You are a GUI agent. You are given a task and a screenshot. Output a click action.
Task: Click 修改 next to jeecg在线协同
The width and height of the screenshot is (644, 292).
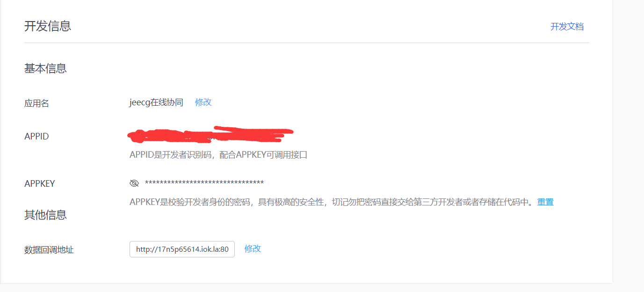tap(203, 102)
